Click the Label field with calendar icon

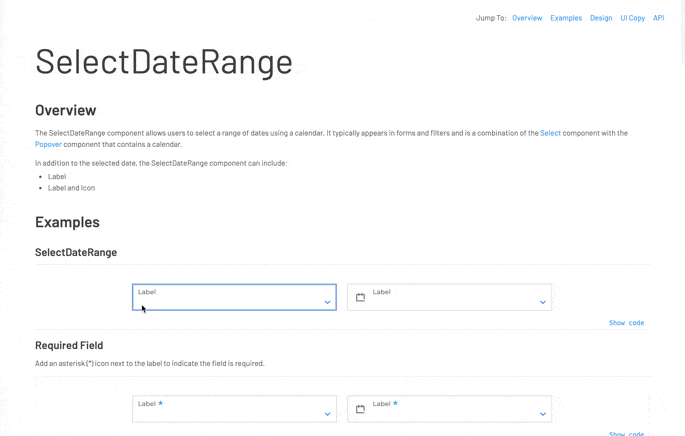pos(450,297)
